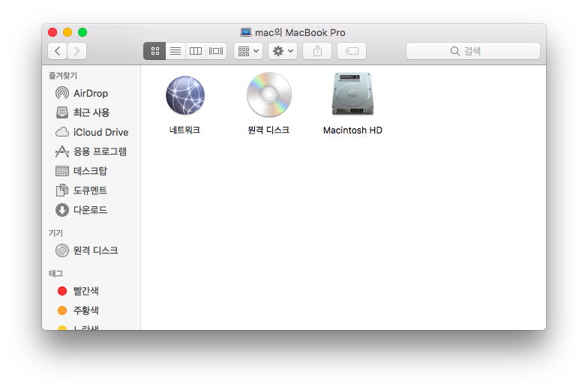Image resolution: width=588 pixels, height=390 pixels.
Task: Click the Macintosh HD label text
Action: [352, 130]
